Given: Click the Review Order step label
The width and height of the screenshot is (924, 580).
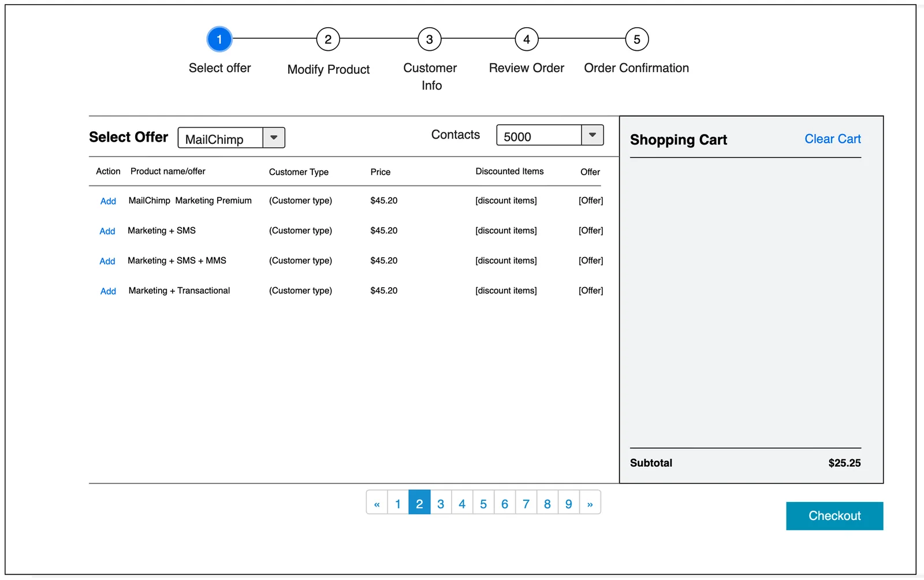Looking at the screenshot, I should click(527, 68).
